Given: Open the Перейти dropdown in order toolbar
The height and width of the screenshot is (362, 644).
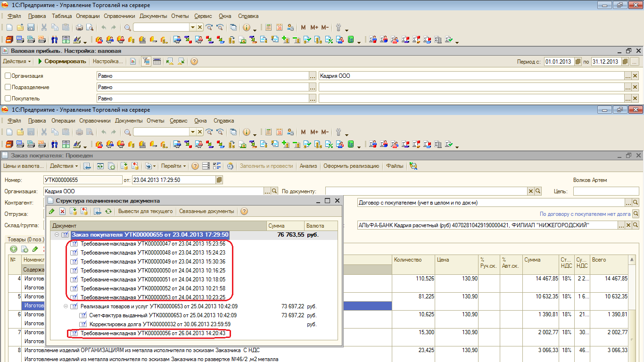Looking at the screenshot, I should click(x=173, y=166).
